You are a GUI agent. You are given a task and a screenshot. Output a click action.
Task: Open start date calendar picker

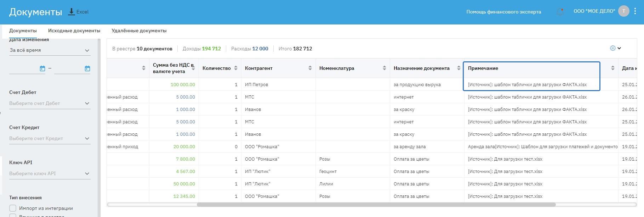point(42,68)
